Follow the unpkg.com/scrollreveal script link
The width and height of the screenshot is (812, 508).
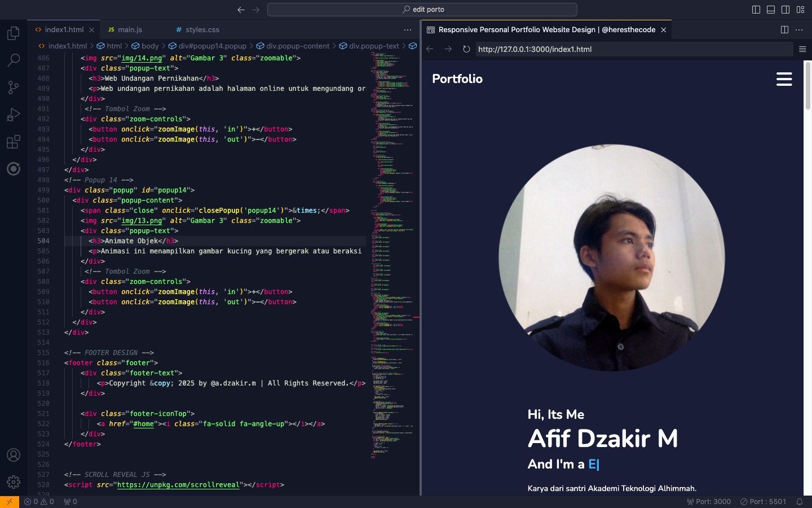point(178,485)
